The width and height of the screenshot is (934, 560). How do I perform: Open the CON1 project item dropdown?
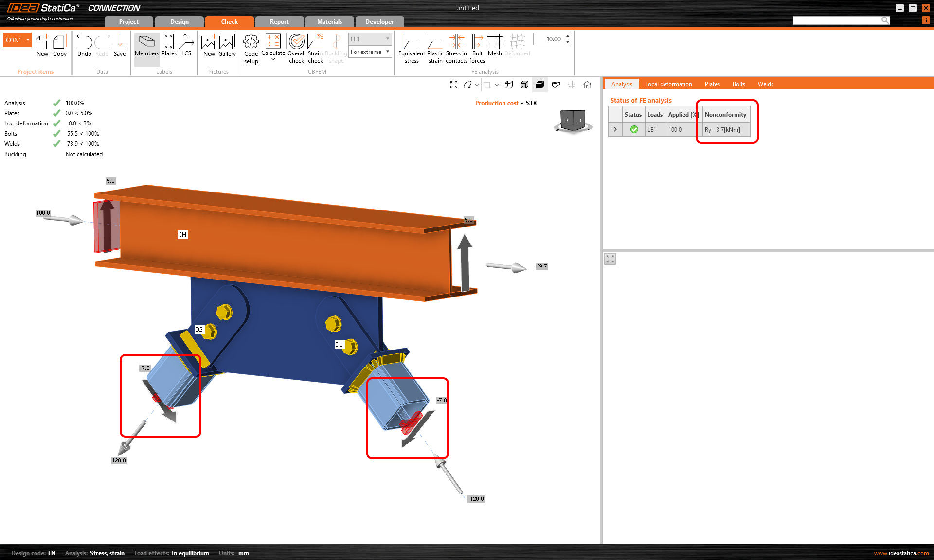(x=28, y=40)
